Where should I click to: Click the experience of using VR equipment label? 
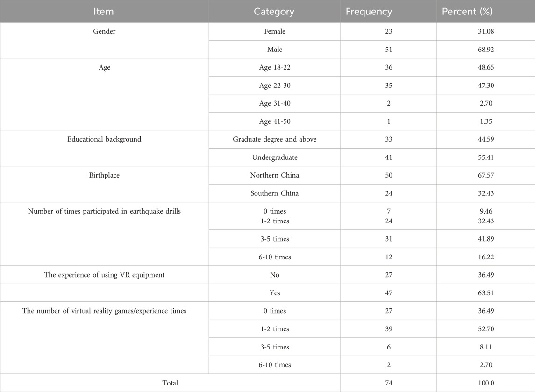click(104, 275)
